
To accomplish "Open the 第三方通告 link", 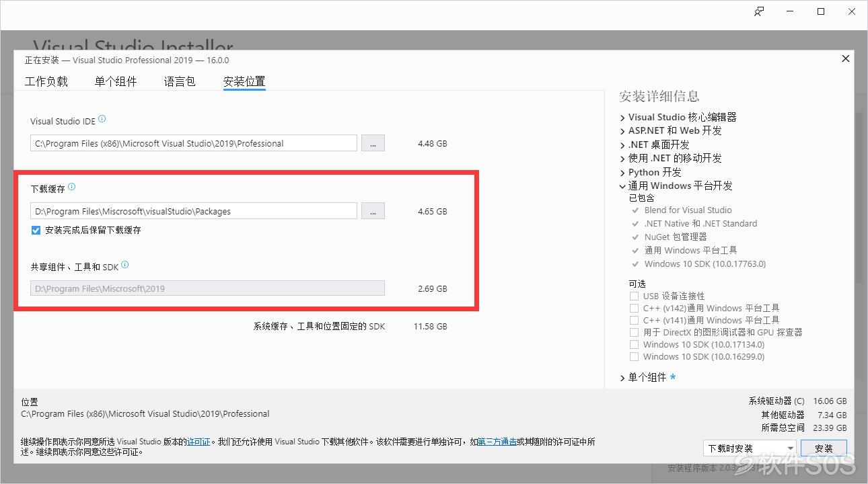I will click(497, 442).
